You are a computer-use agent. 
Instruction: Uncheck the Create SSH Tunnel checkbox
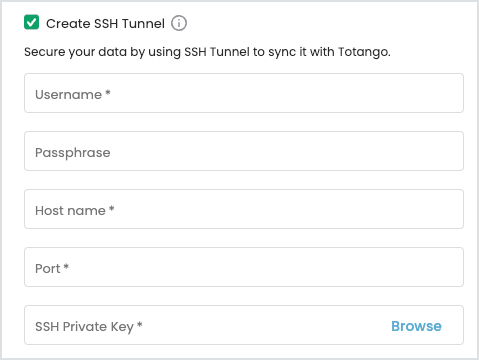(31, 22)
